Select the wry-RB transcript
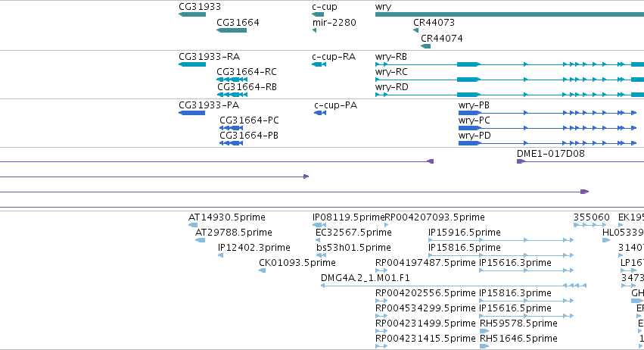Image resolution: width=644 pixels, height=350 pixels. click(509, 64)
